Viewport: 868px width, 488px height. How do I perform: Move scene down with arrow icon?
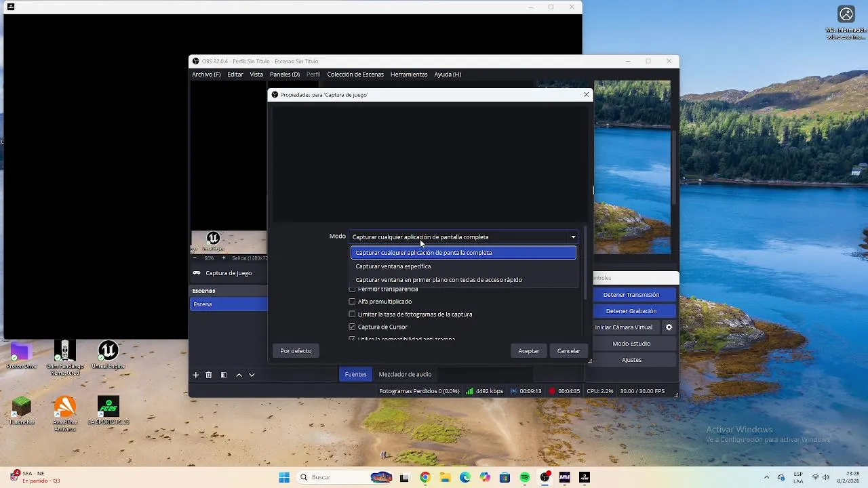click(252, 375)
